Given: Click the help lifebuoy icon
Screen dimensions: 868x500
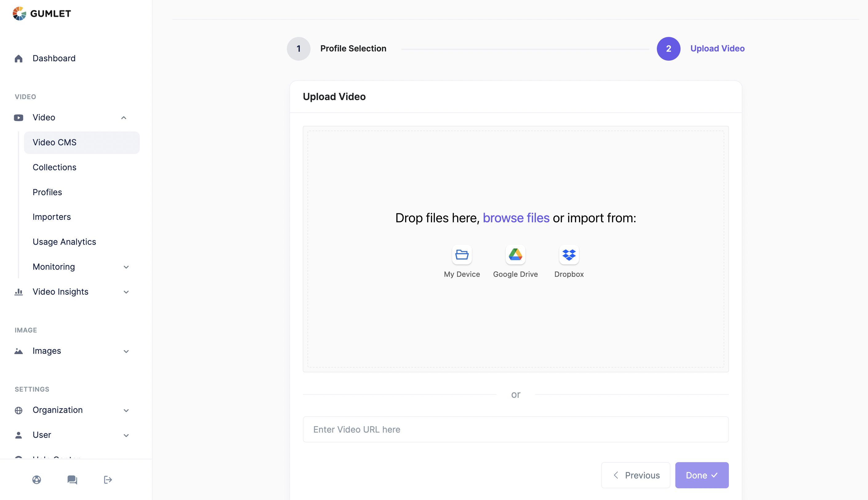Looking at the screenshot, I should (x=37, y=480).
